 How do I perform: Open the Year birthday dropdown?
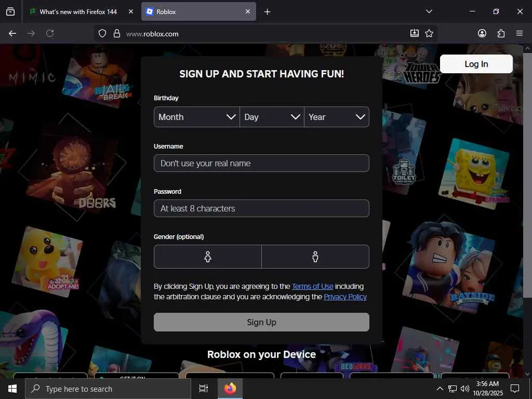(337, 117)
